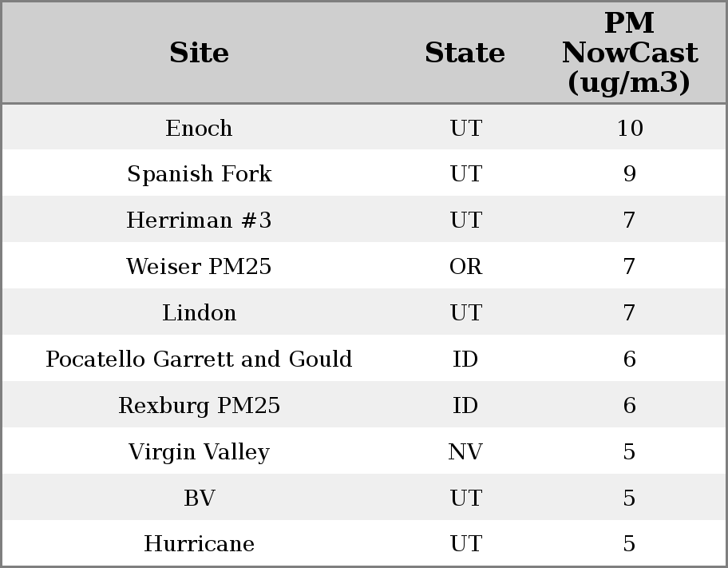Image resolution: width=728 pixels, height=568 pixels.
Task: Click the State column header
Action: (x=465, y=54)
